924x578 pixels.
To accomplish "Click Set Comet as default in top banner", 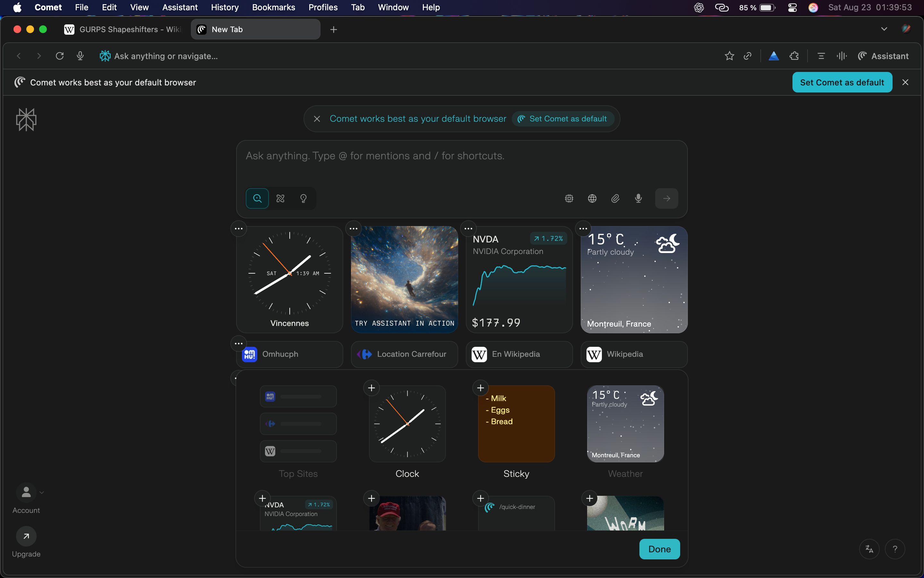I will click(x=842, y=83).
